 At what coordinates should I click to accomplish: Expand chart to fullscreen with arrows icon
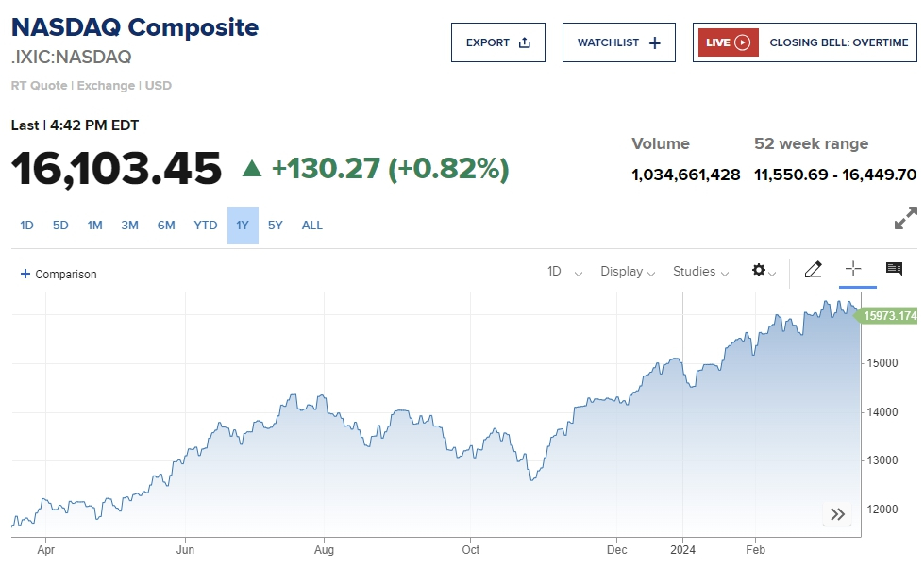click(x=905, y=218)
